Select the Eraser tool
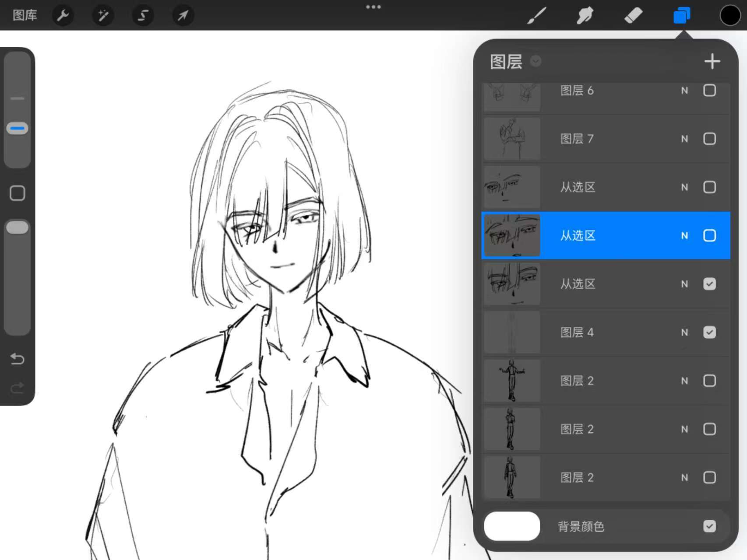The width and height of the screenshot is (747, 560). click(633, 16)
